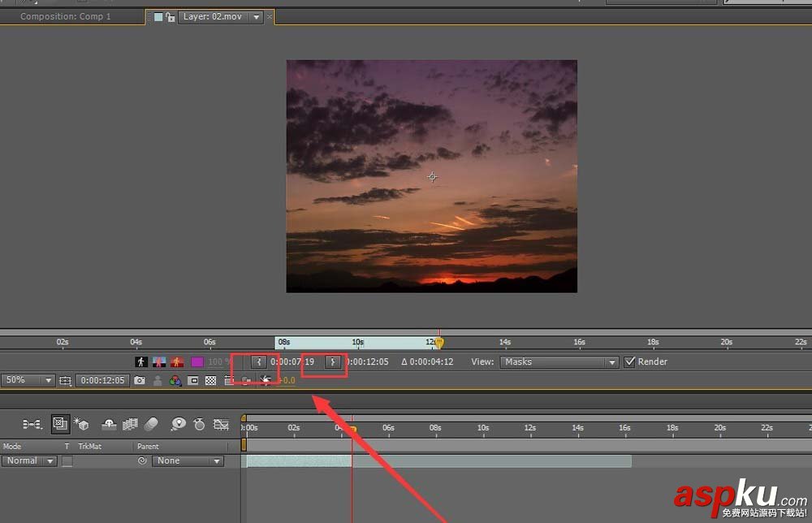Click the Set In point button

pos(259,362)
